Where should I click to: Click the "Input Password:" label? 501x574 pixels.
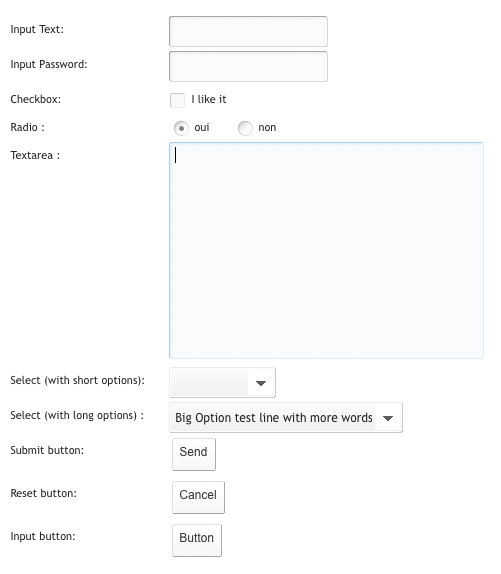pos(49,64)
